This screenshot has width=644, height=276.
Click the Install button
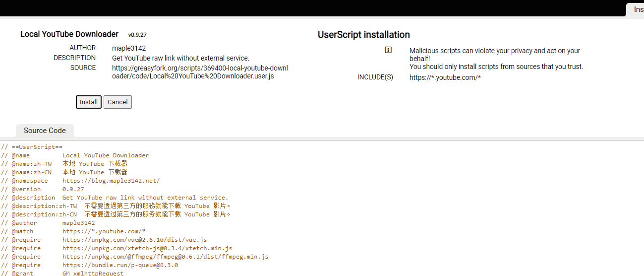click(x=89, y=102)
